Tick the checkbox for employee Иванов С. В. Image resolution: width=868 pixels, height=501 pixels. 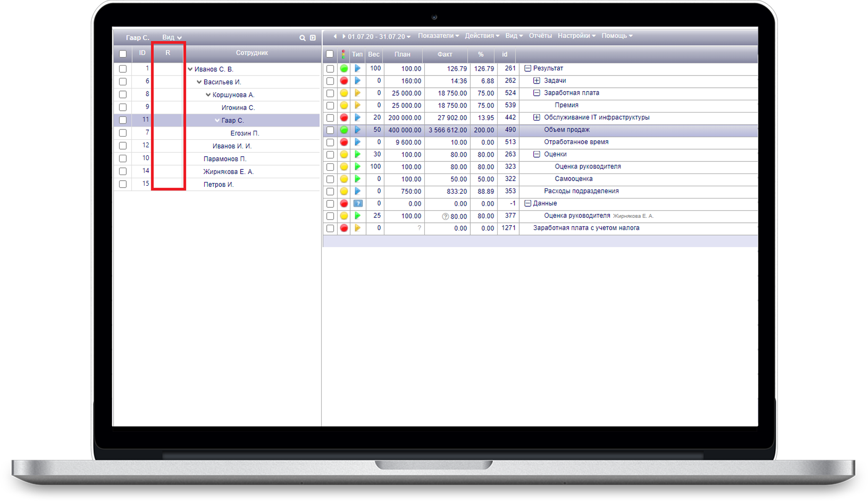coord(123,69)
